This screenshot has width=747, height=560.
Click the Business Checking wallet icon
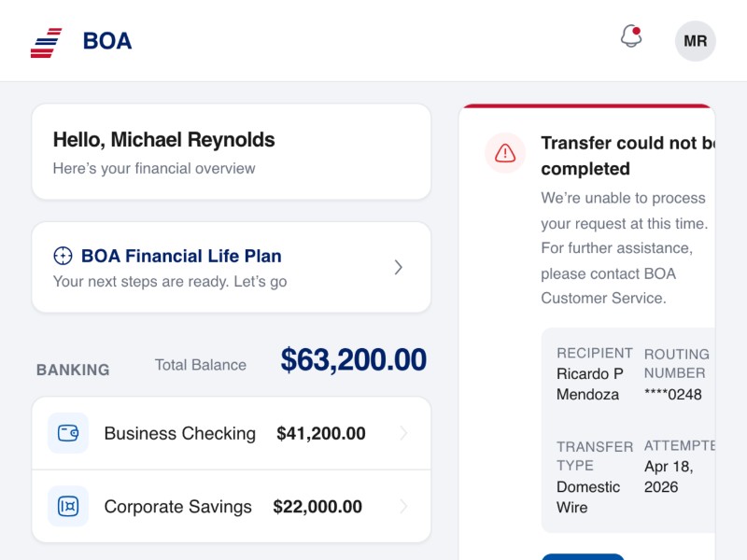tap(68, 433)
